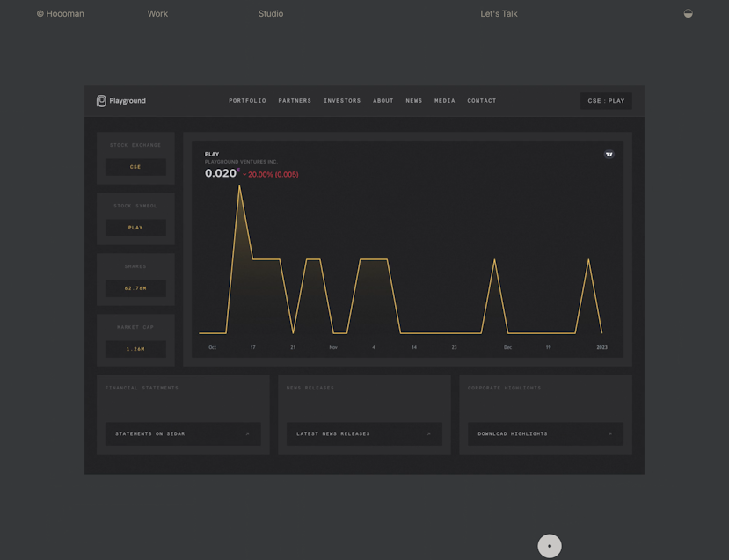
Task: Toggle the half-circle theme switch icon
Action: click(x=688, y=13)
